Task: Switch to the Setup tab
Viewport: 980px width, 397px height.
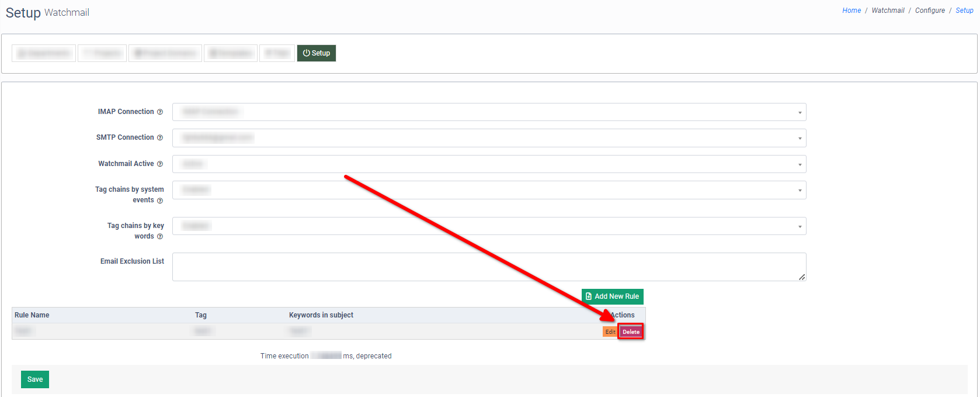Action: pyautogui.click(x=317, y=53)
